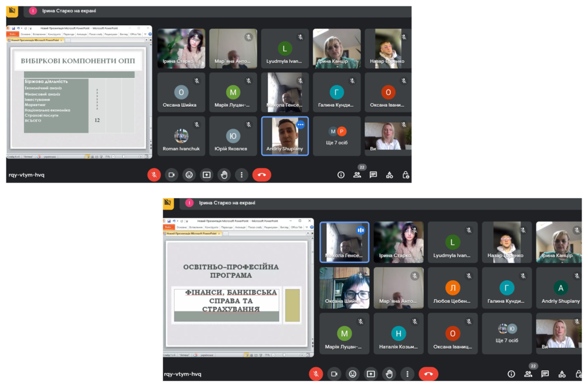Image resolution: width=588 pixels, height=392 pixels.
Task: Raise hand in the upper meeting toolbar
Action: tap(224, 174)
